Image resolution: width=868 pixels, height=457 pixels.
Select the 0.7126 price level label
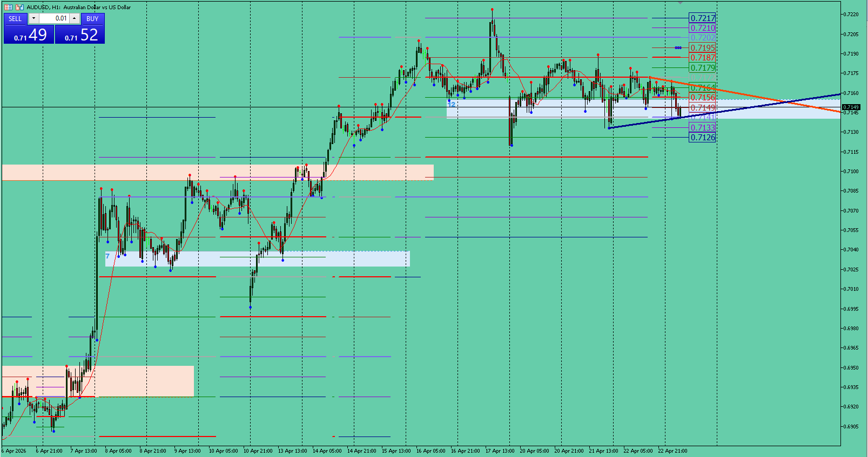tap(703, 137)
